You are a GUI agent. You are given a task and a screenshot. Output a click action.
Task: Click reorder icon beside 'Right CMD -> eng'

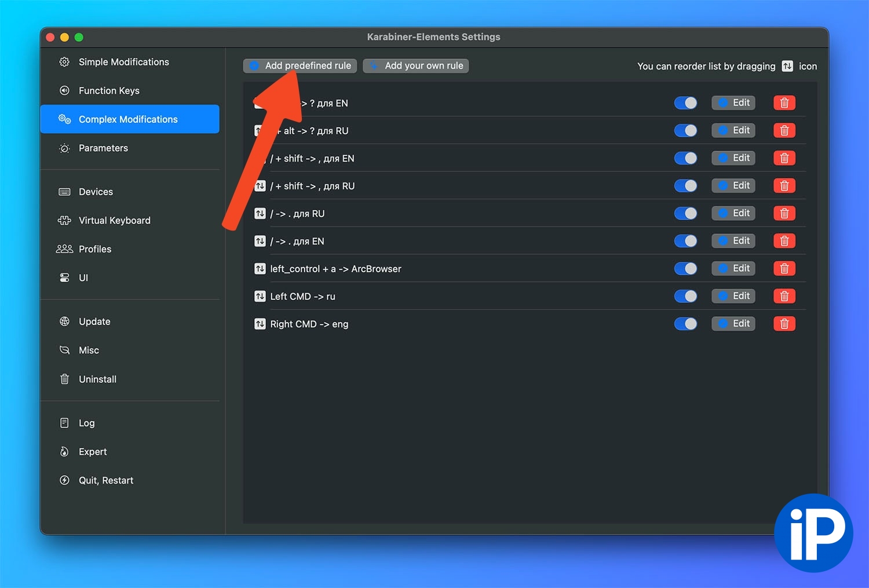(260, 324)
